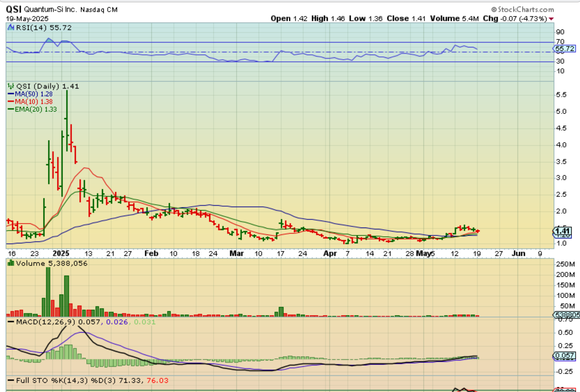
Task: Click the tallest green volume bar
Action: point(48,292)
